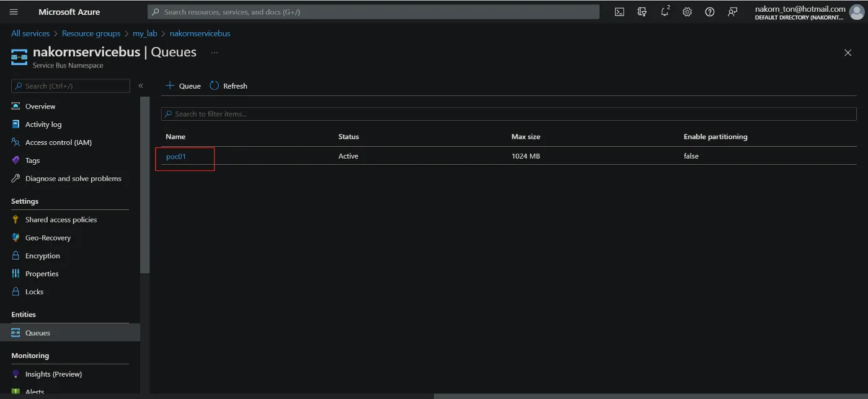Open the Azure portal hamburger menu
The image size is (868, 399).
coord(14,12)
